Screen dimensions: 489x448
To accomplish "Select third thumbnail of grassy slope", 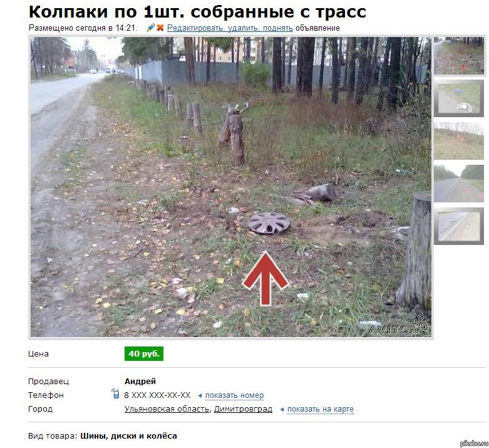I will click(x=459, y=141).
